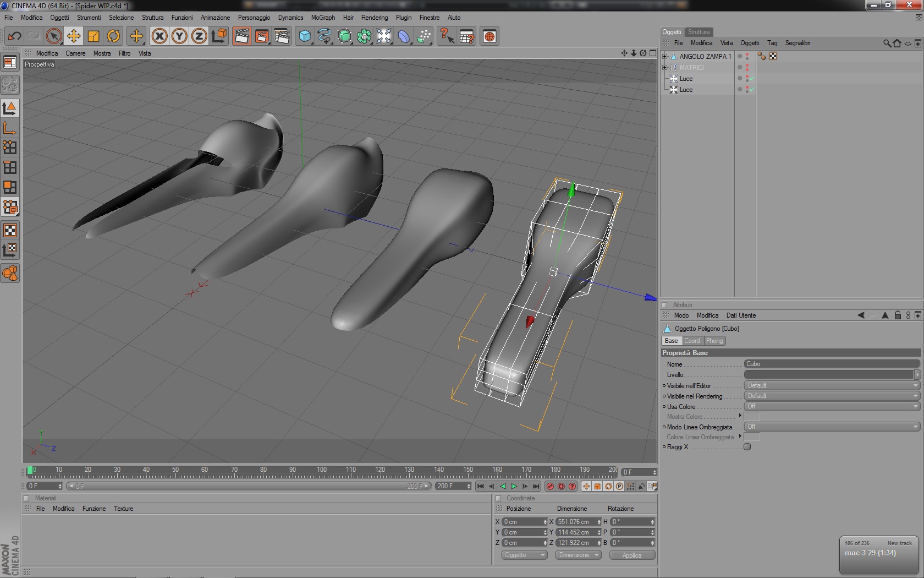Open the Oggetto dropdown in Coordinate panel
This screenshot has width=924, height=578.
524,555
